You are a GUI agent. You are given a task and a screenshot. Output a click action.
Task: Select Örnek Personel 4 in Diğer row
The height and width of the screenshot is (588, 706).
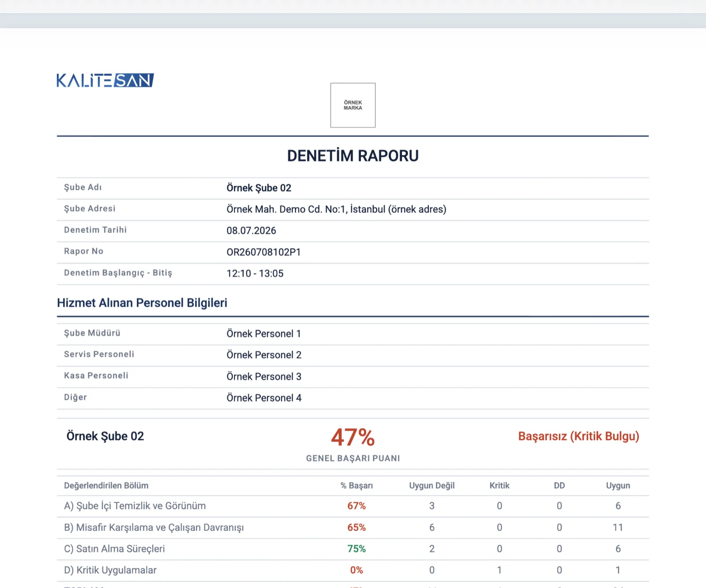pos(264,398)
